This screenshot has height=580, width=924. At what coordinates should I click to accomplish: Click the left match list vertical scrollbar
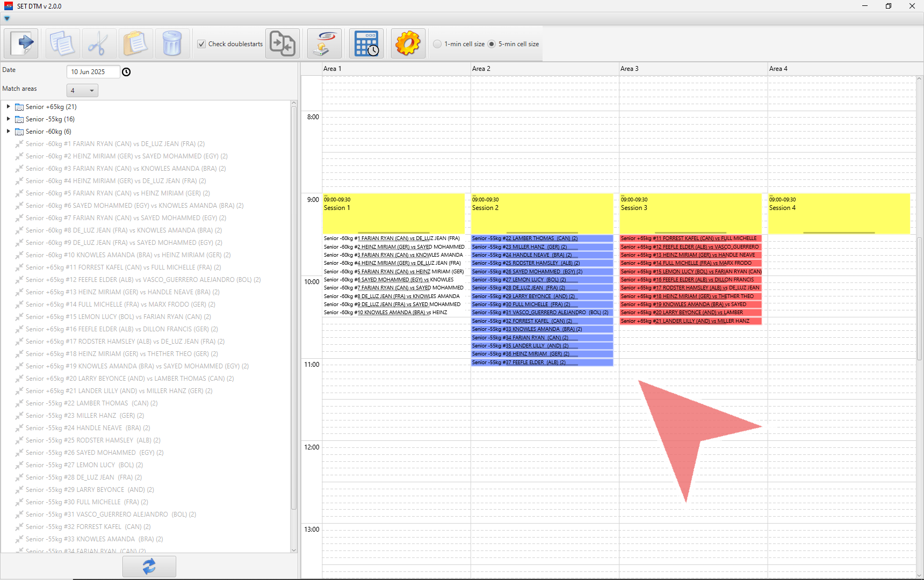(x=293, y=306)
